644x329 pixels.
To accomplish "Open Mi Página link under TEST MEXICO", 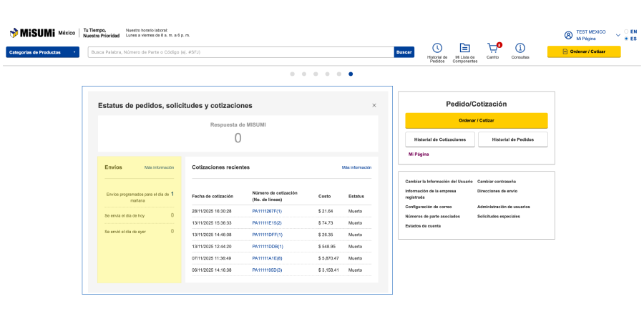I will (x=585, y=39).
